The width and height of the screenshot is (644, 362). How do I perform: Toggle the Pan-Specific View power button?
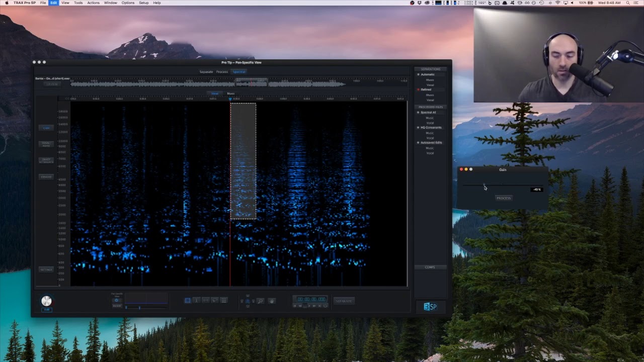point(117,301)
